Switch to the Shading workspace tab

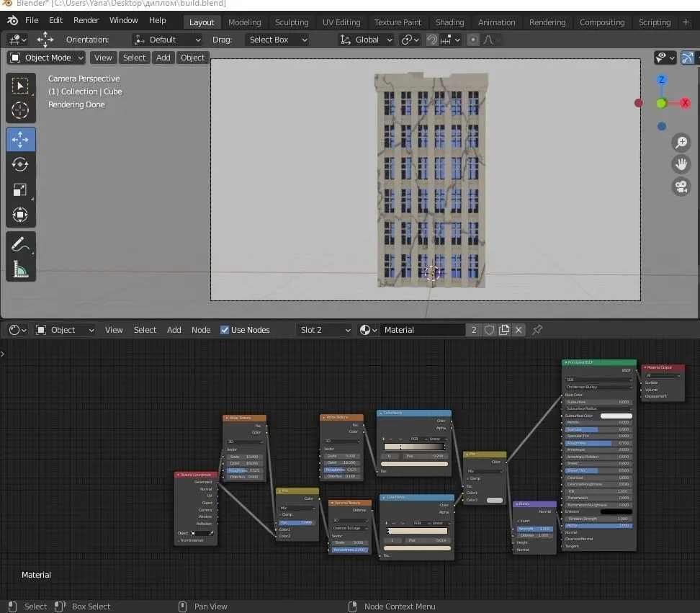pos(449,22)
